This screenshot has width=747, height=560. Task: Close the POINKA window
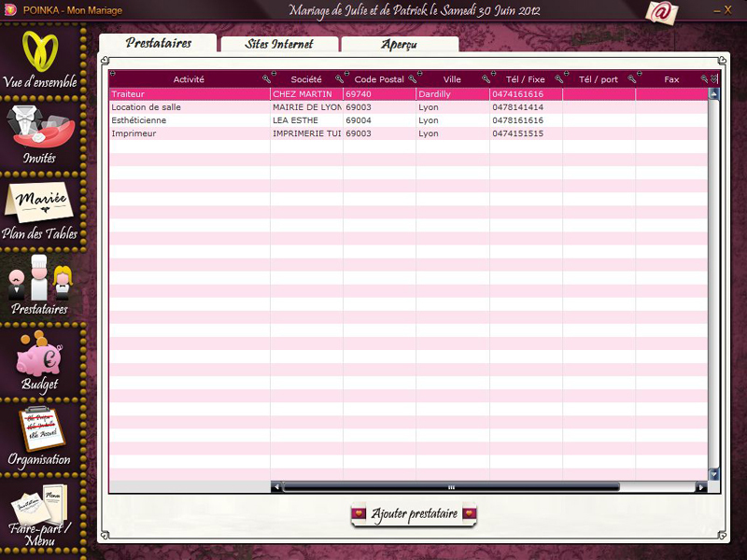click(x=728, y=10)
